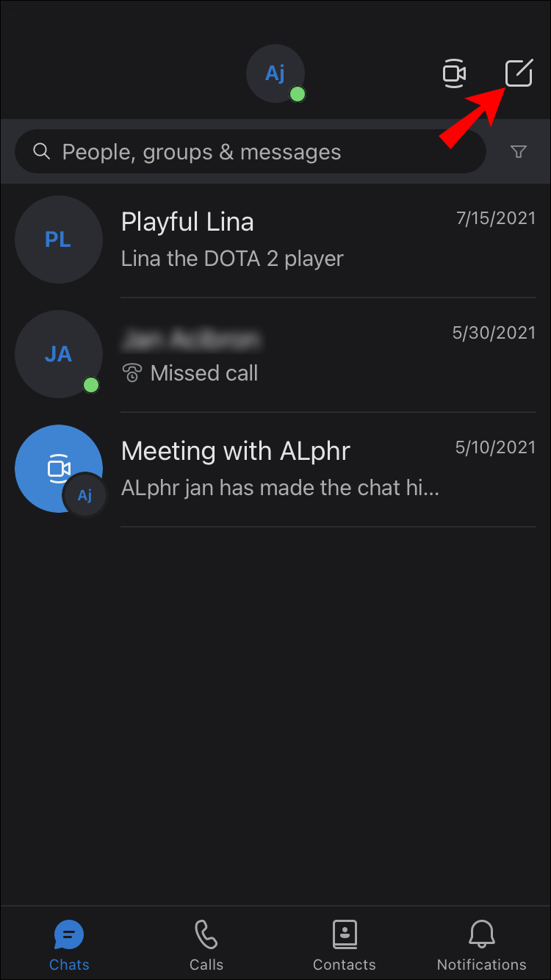Open the Aj profile avatar
The image size is (551, 980).
click(275, 73)
